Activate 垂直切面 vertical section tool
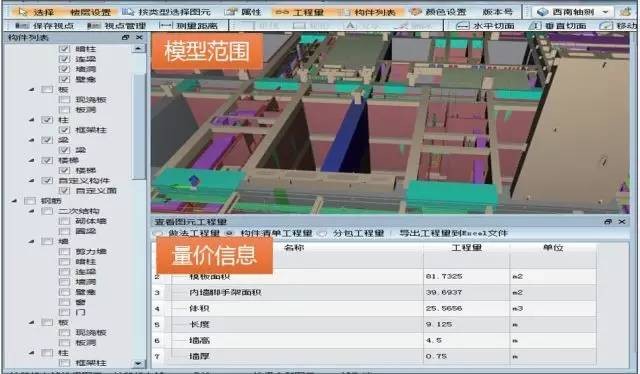The height and width of the screenshot is (374, 640). [x=558, y=26]
